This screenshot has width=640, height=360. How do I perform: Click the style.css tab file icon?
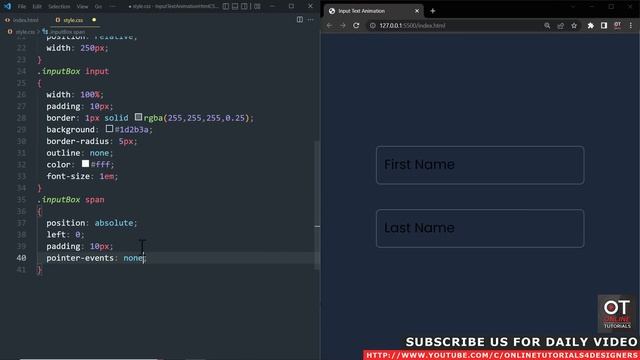coord(58,20)
